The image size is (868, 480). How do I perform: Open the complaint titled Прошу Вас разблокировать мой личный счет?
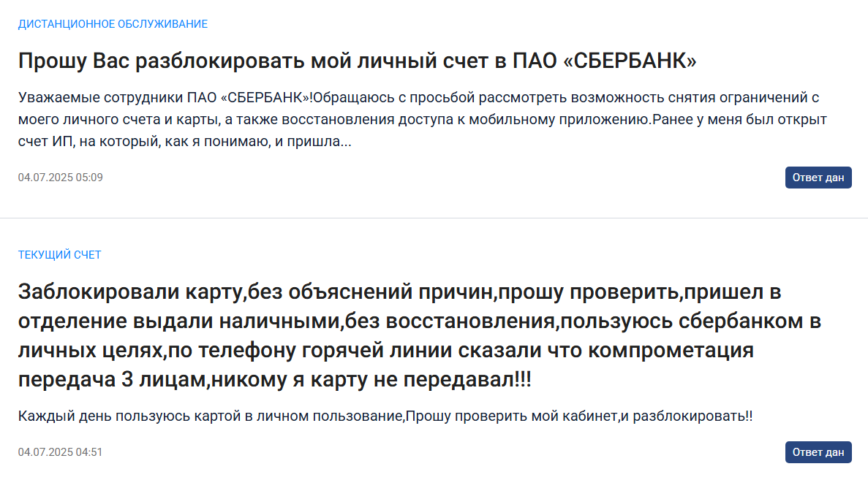pos(357,61)
